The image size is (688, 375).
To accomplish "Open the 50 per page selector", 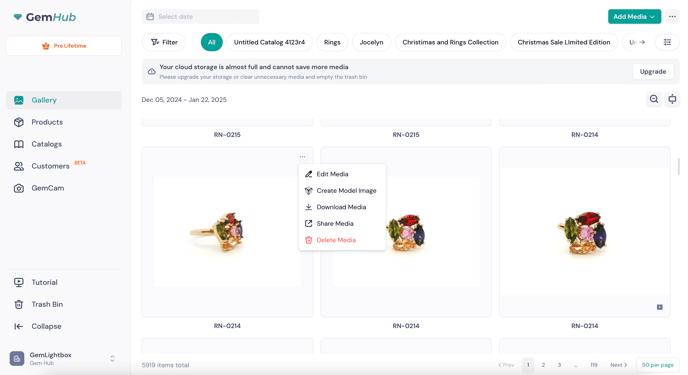I will pos(657,365).
